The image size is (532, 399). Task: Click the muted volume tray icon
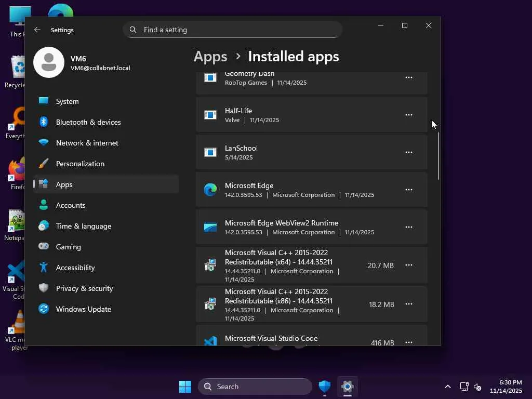pyautogui.click(x=477, y=387)
